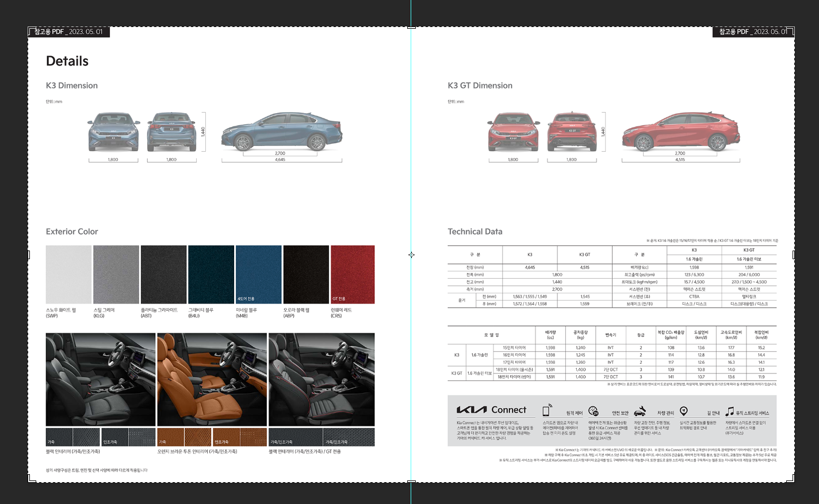Click the '차량 관리' feature title
This screenshot has width=819, height=504.
pyautogui.click(x=665, y=413)
